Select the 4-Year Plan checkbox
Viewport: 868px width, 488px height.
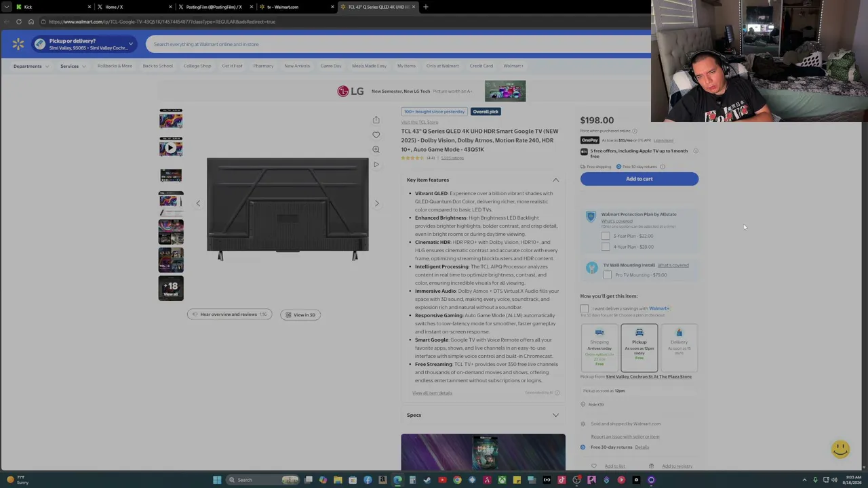[606, 247]
